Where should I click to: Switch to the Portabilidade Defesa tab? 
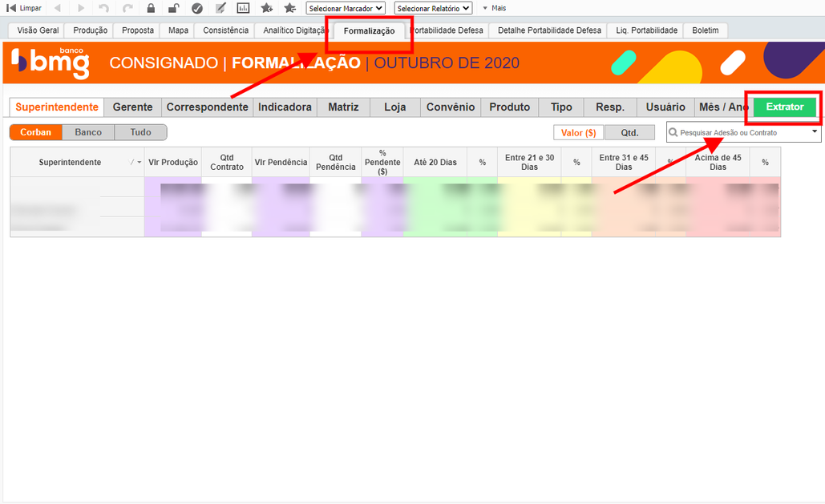pyautogui.click(x=447, y=30)
